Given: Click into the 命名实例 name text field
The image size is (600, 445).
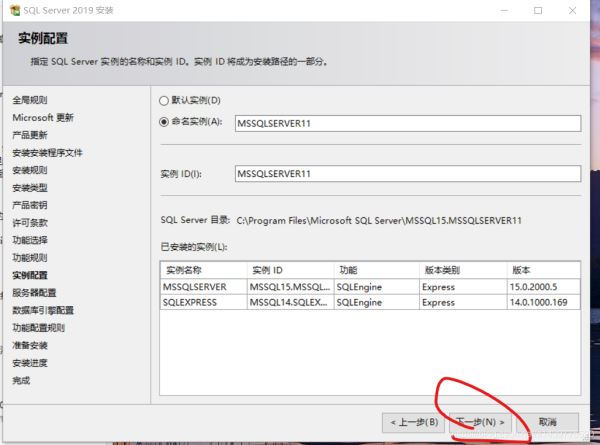Looking at the screenshot, I should tap(406, 123).
